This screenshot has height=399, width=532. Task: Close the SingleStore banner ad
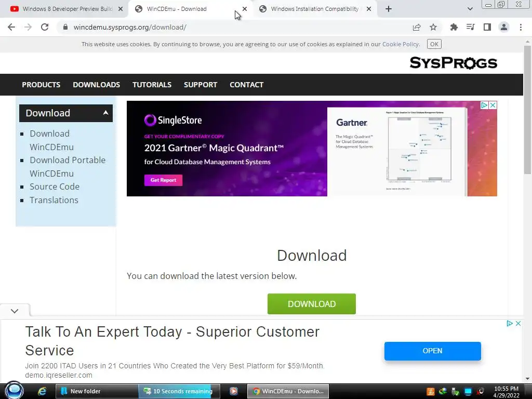pyautogui.click(x=493, y=105)
